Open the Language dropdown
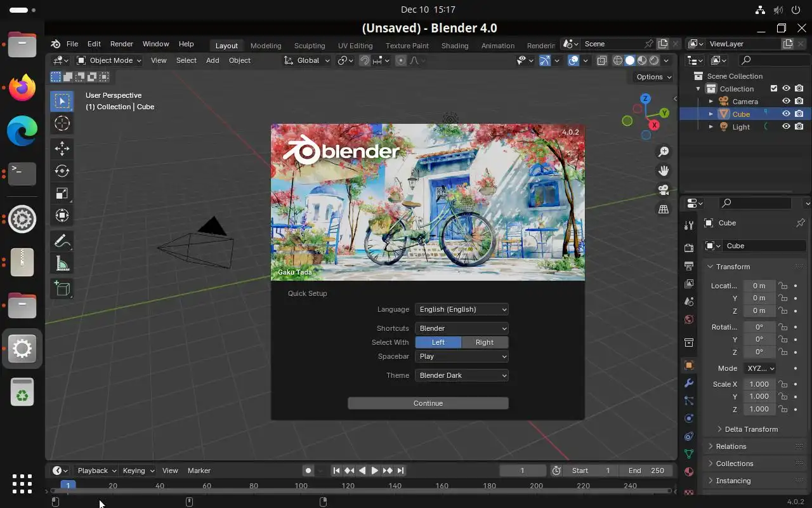The image size is (812, 508). click(462, 309)
